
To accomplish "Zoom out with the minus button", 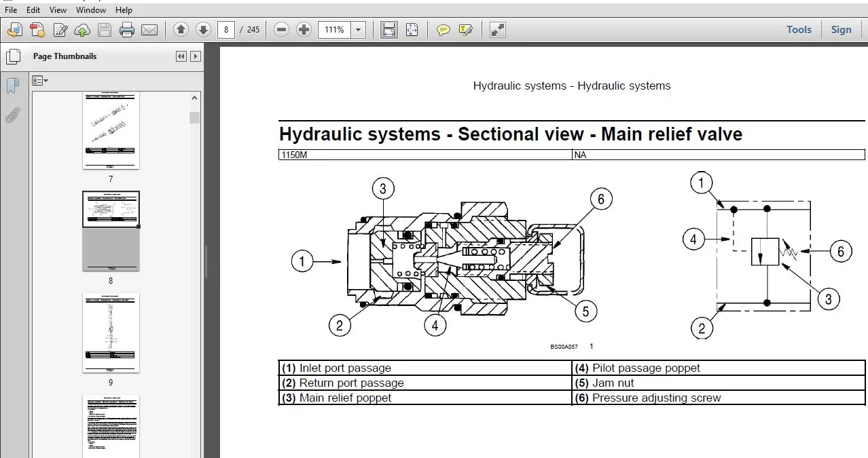I will [282, 29].
